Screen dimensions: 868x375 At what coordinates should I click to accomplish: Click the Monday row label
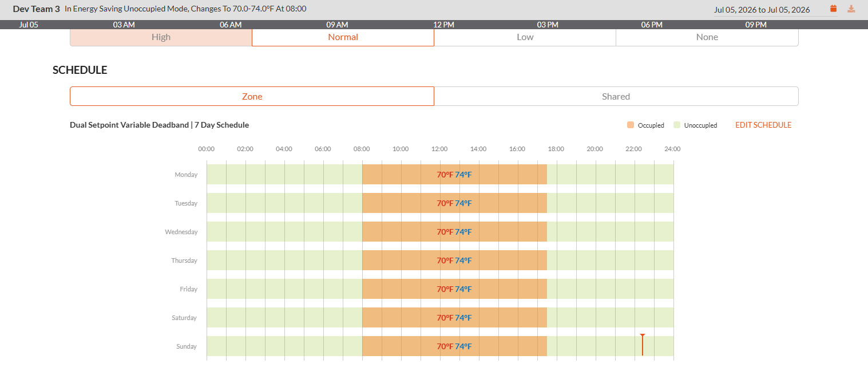[x=186, y=175]
